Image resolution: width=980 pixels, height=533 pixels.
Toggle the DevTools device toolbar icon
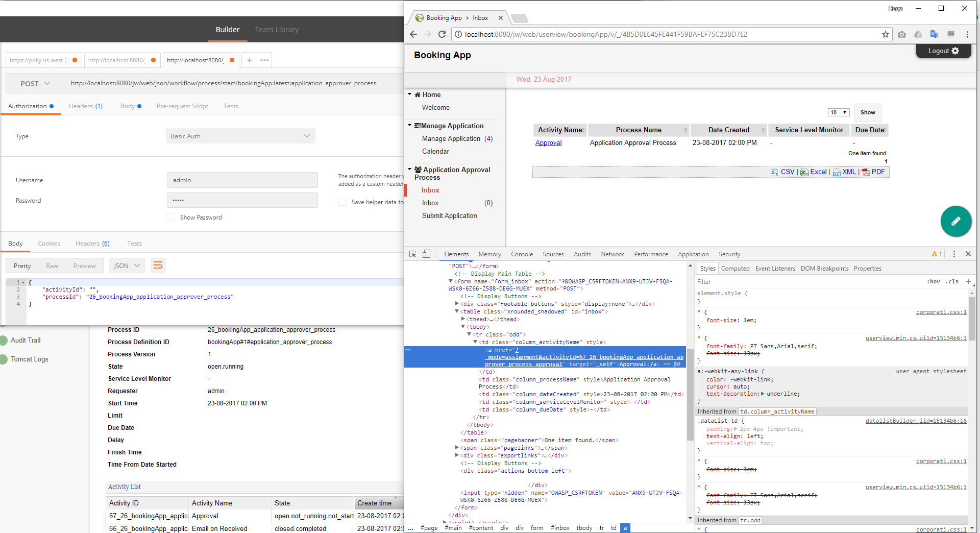pyautogui.click(x=427, y=254)
